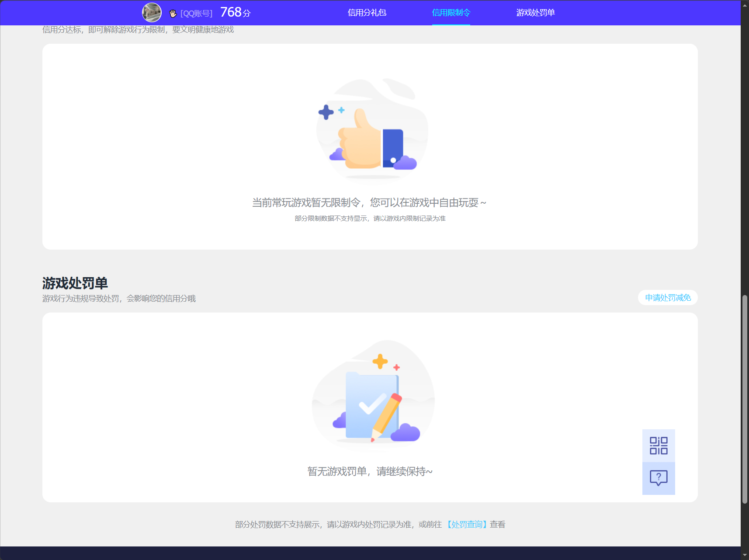Click the hand icon beside QQ账号
This screenshot has height=560, width=749.
click(x=173, y=14)
